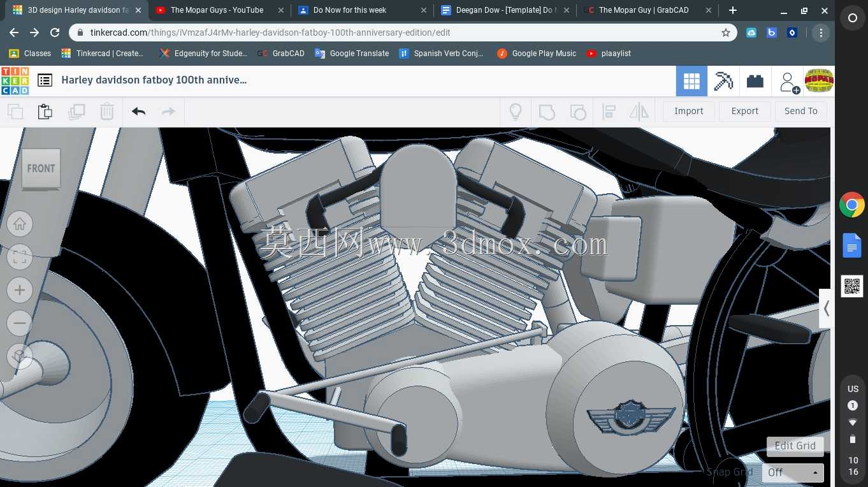Image resolution: width=868 pixels, height=487 pixels.
Task: Close the 3D design Harley davidson tab
Action: 138,10
